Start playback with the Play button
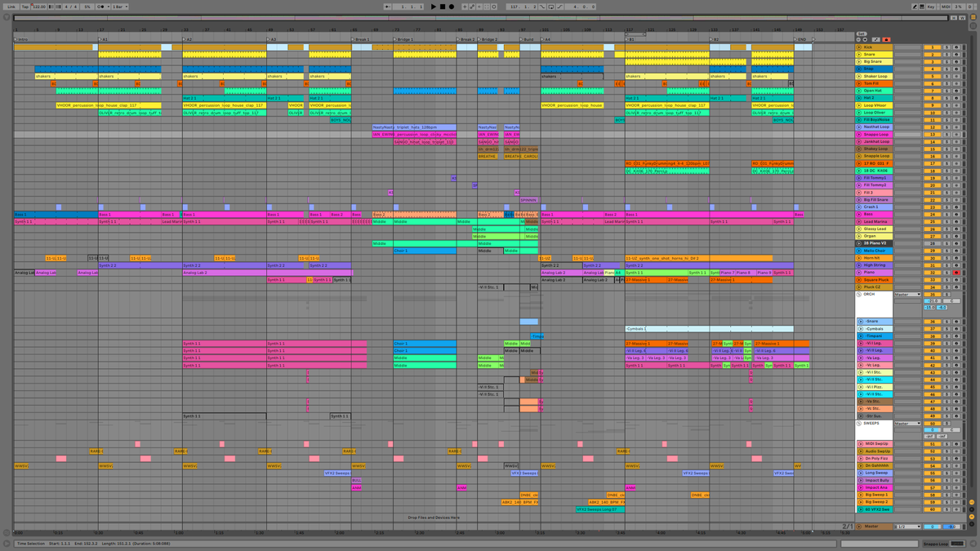 pyautogui.click(x=434, y=7)
